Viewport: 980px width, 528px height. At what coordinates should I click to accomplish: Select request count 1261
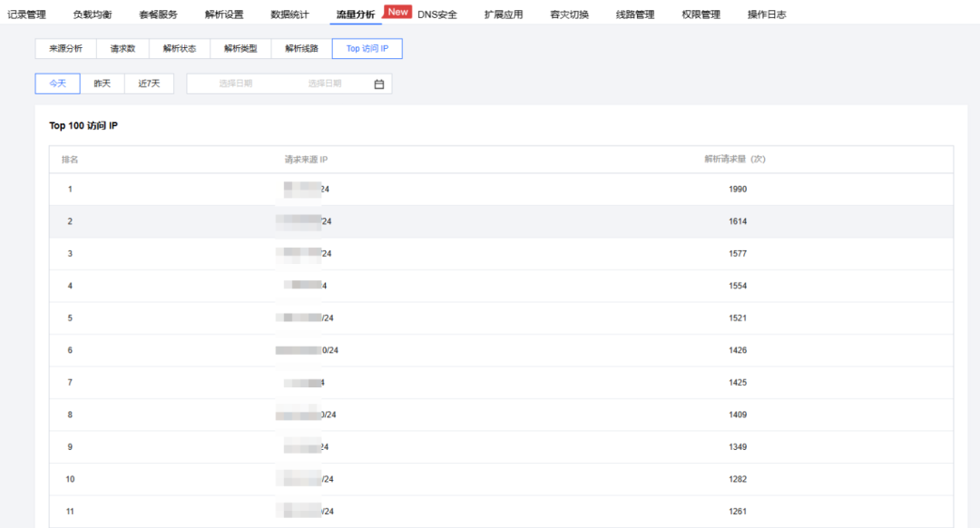point(738,511)
